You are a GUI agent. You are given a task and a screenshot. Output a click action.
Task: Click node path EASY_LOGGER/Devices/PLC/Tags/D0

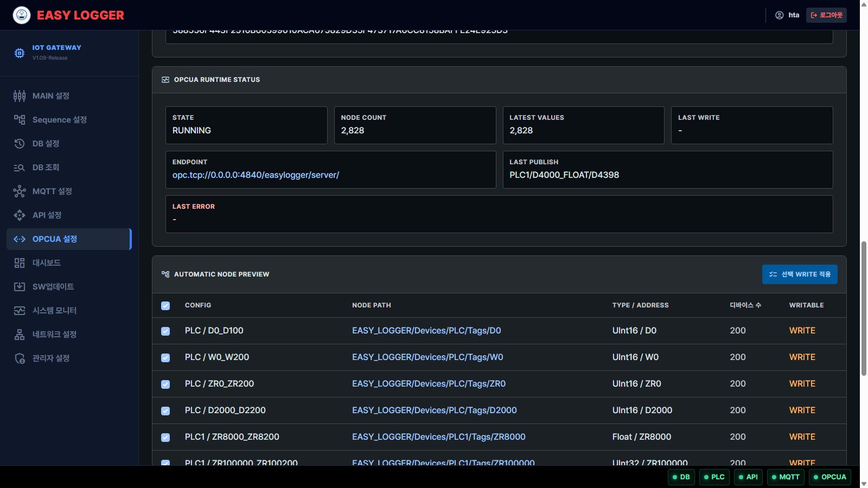tap(426, 331)
